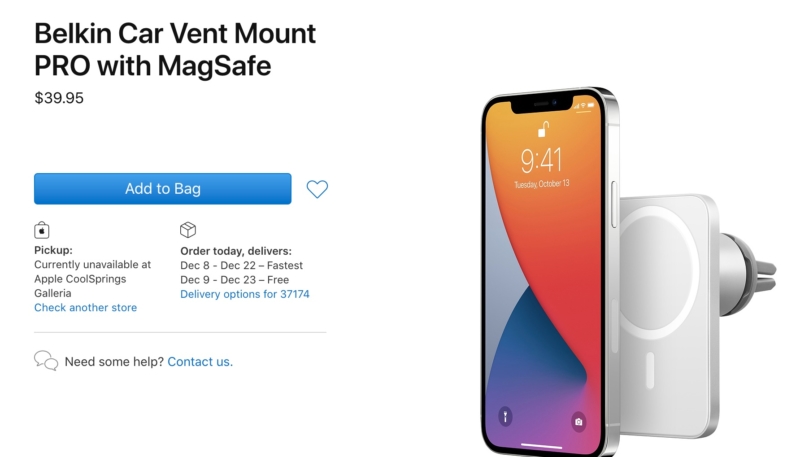800x457 pixels.
Task: Save item with the heart favorite icon
Action: [x=317, y=189]
